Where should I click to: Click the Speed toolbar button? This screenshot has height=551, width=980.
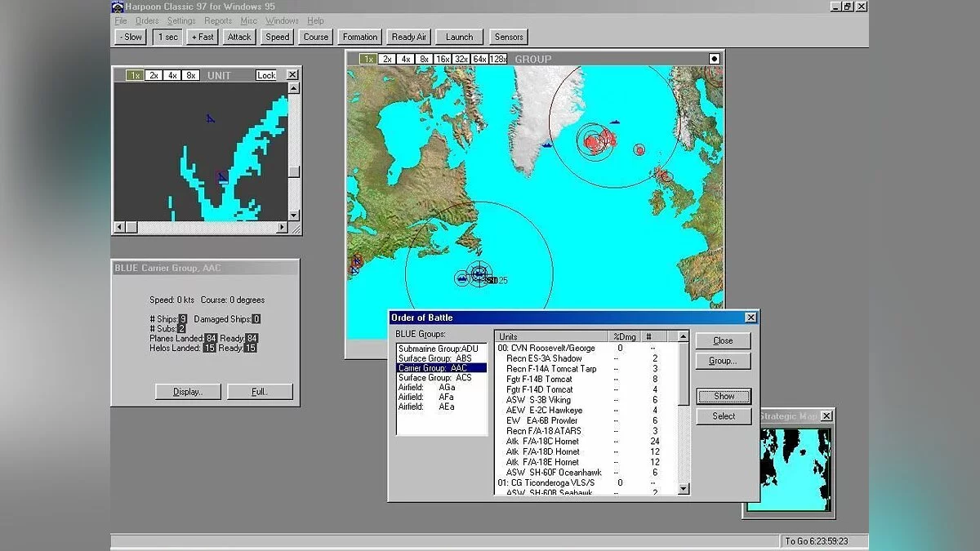278,37
